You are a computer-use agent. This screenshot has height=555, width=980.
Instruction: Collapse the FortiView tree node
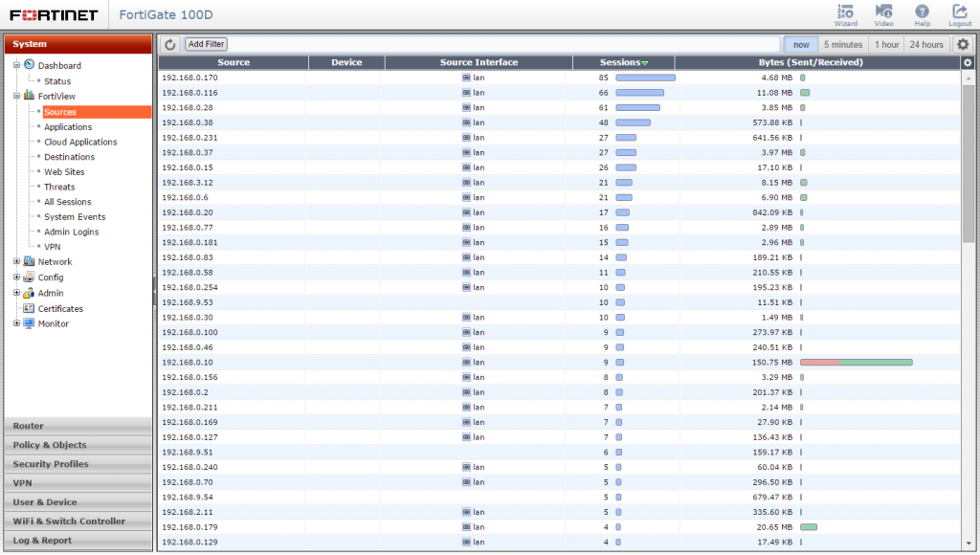tap(16, 96)
